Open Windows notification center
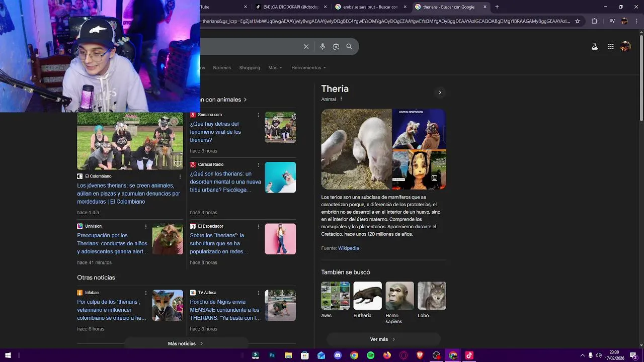644x362 pixels. 633,355
